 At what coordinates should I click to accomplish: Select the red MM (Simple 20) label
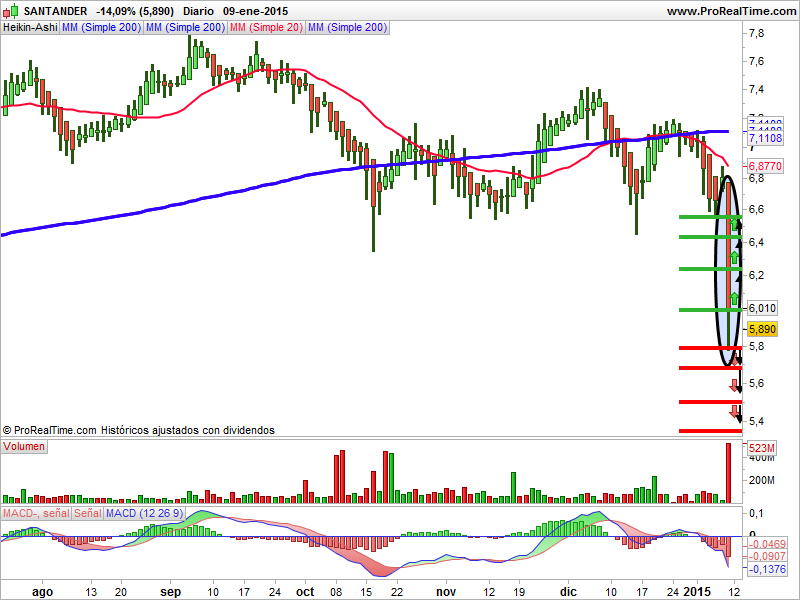[266, 28]
